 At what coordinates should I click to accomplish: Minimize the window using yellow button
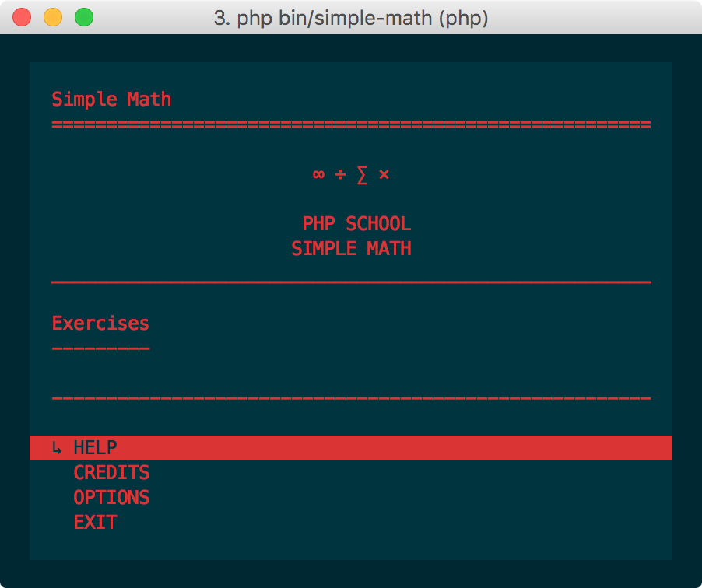pyautogui.click(x=53, y=17)
